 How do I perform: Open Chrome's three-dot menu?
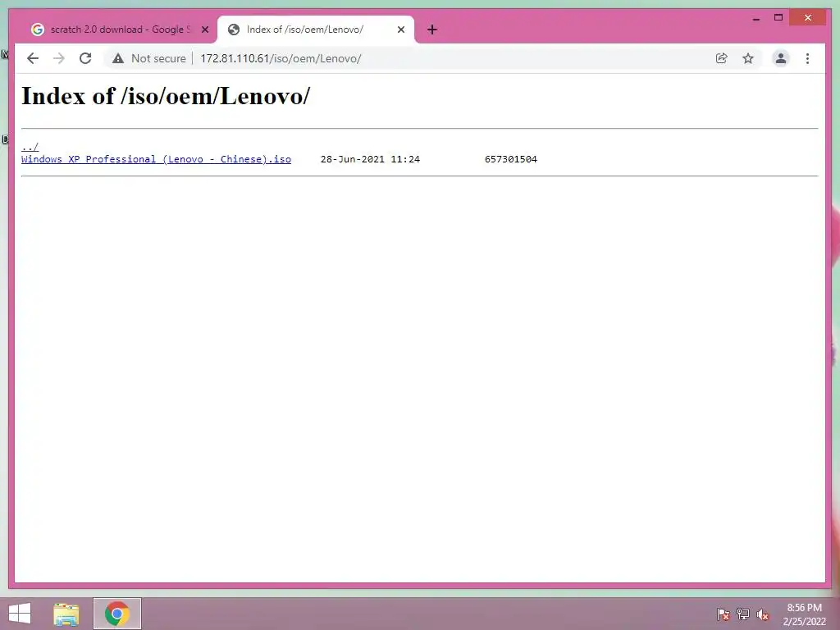pyautogui.click(x=807, y=58)
